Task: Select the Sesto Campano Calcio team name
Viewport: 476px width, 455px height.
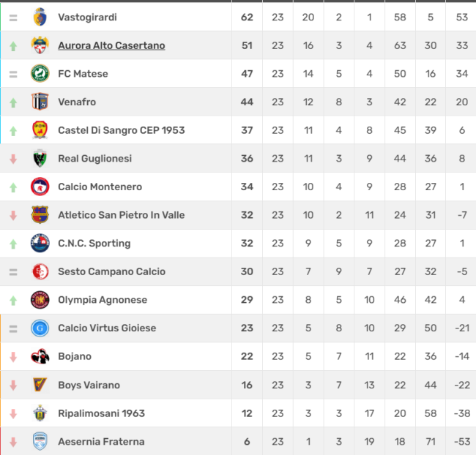Action: pos(112,271)
